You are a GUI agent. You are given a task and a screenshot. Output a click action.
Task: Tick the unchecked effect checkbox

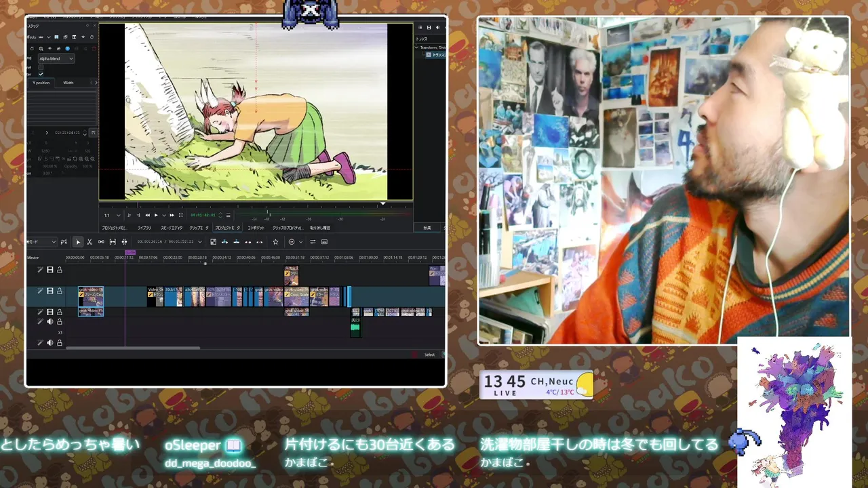[x=41, y=67]
